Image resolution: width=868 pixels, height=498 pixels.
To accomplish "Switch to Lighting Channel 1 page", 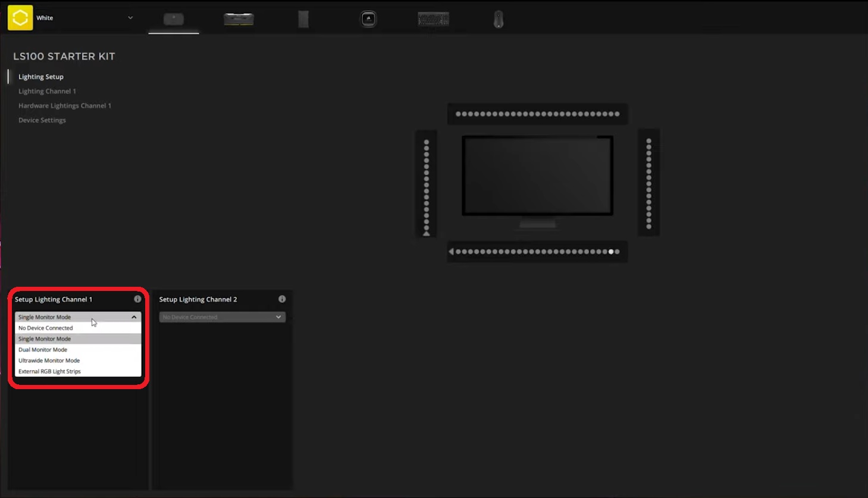I will pos(48,90).
